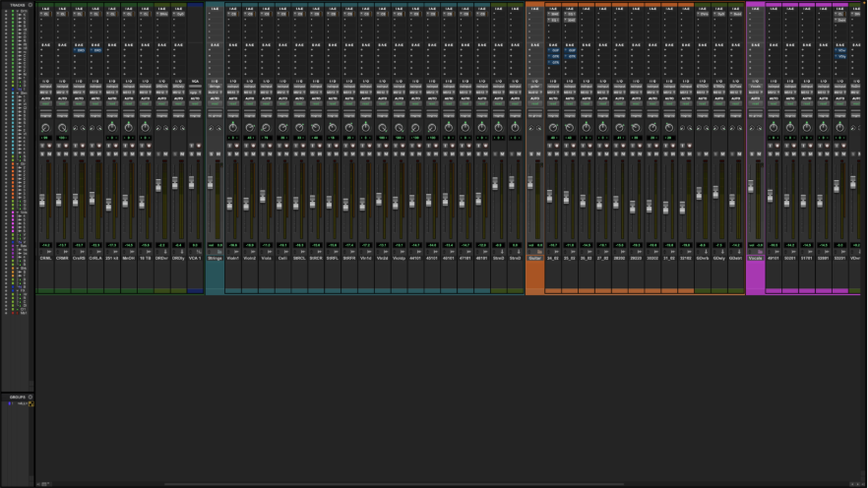Click the VCA 1 volume level readout
The height and width of the screenshot is (488, 868).
(x=195, y=245)
